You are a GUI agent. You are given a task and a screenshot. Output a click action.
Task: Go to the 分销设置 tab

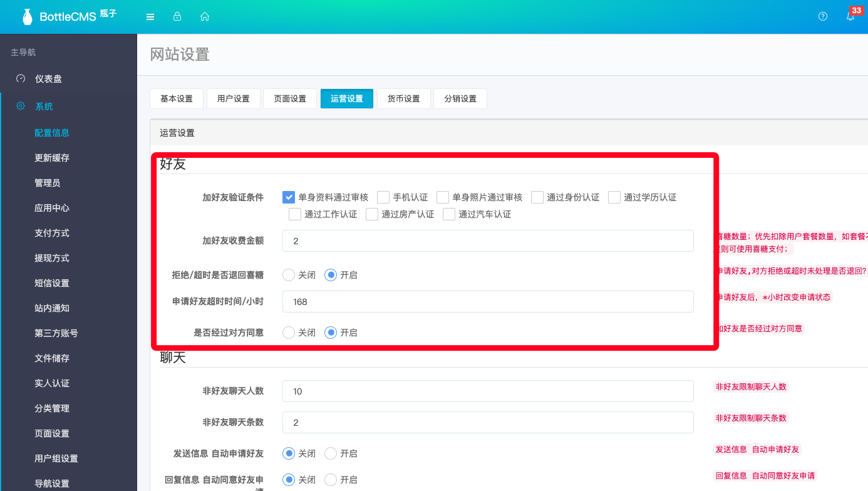[460, 99]
